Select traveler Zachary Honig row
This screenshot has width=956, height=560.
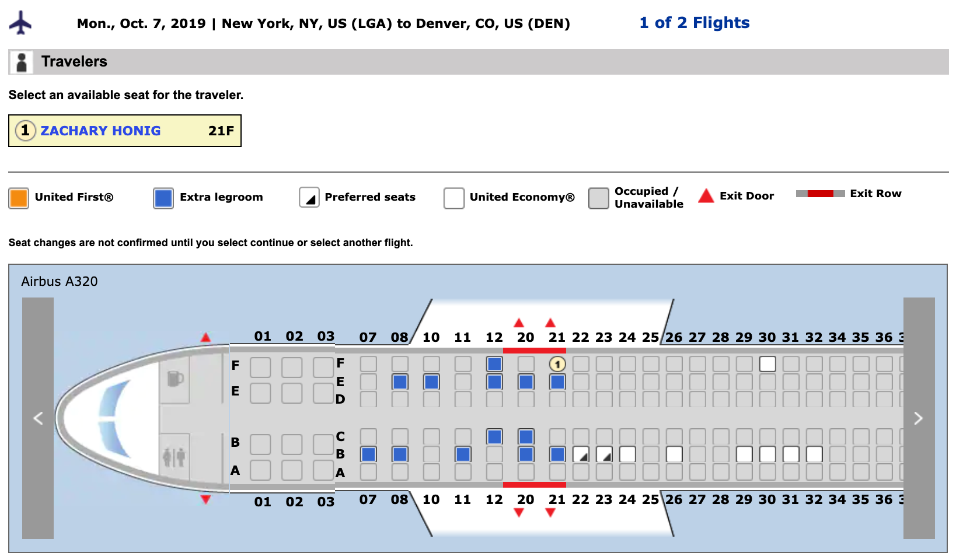pyautogui.click(x=125, y=131)
